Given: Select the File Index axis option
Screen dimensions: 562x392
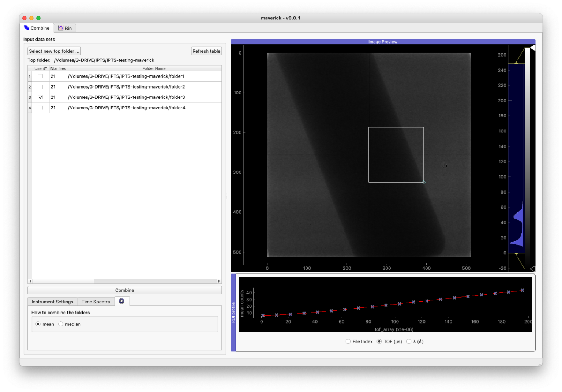Looking at the screenshot, I should pyautogui.click(x=348, y=341).
